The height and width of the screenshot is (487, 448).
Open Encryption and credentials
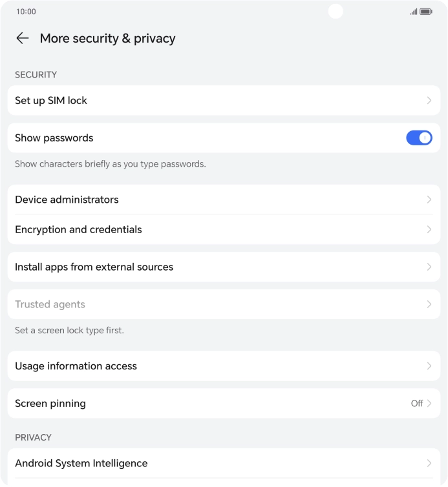point(78,229)
